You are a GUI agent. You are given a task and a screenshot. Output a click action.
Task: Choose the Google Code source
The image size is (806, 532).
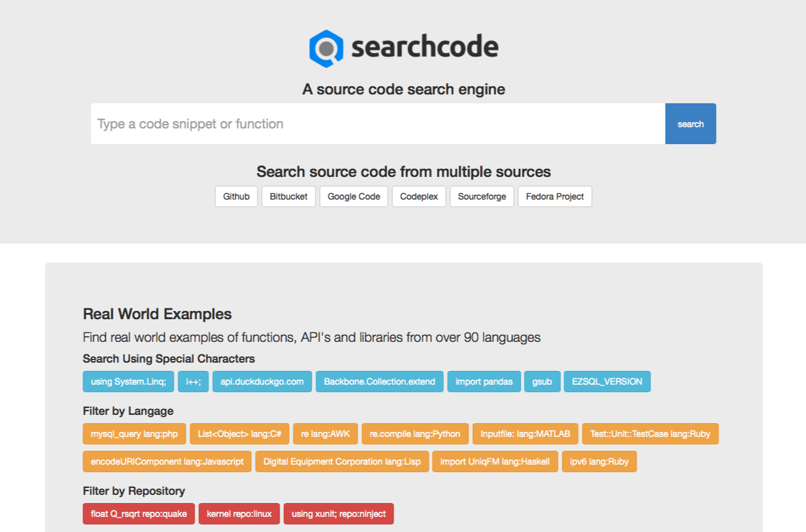pyautogui.click(x=354, y=196)
